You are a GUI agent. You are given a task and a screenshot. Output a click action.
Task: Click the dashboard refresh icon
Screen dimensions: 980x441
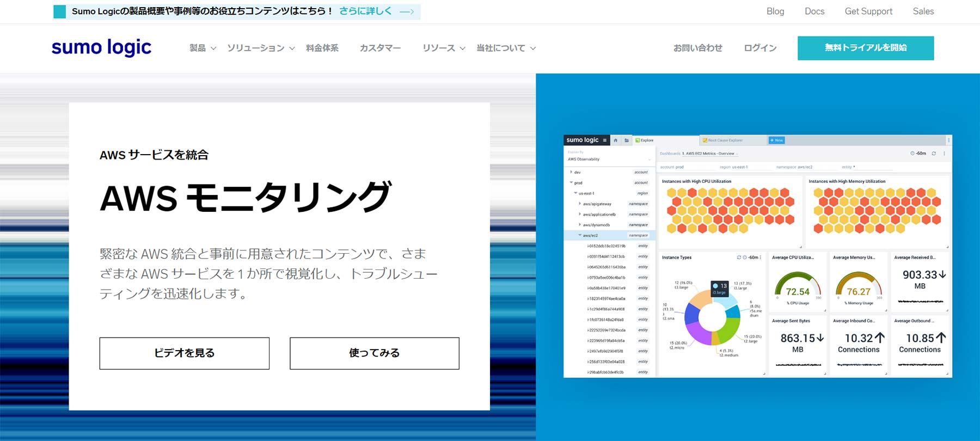pos(934,154)
